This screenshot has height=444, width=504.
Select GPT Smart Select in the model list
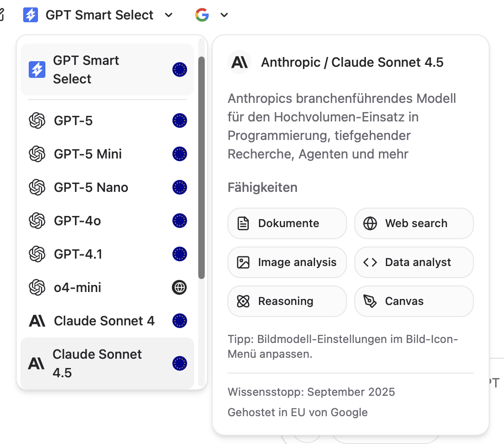(107, 70)
